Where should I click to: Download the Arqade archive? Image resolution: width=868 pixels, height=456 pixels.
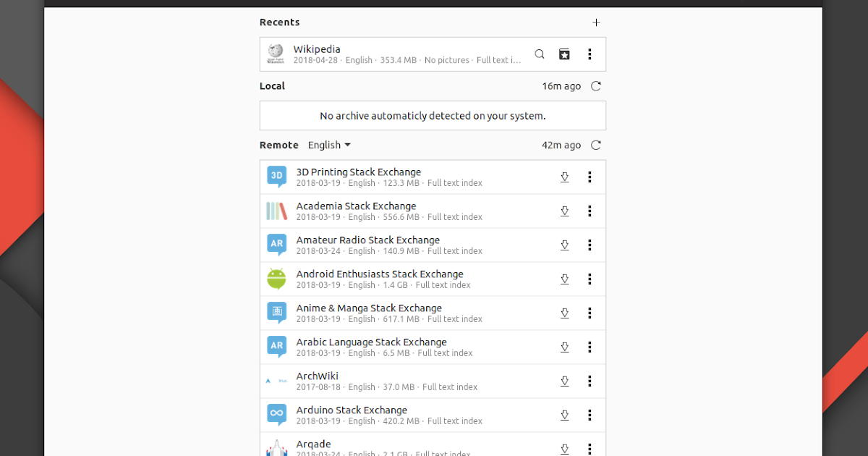565,447
